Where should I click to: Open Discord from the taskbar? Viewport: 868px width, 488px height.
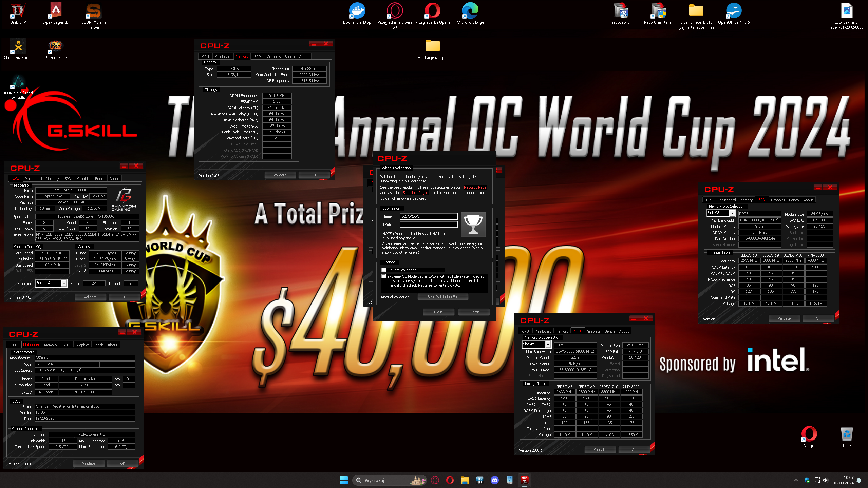tap(495, 480)
